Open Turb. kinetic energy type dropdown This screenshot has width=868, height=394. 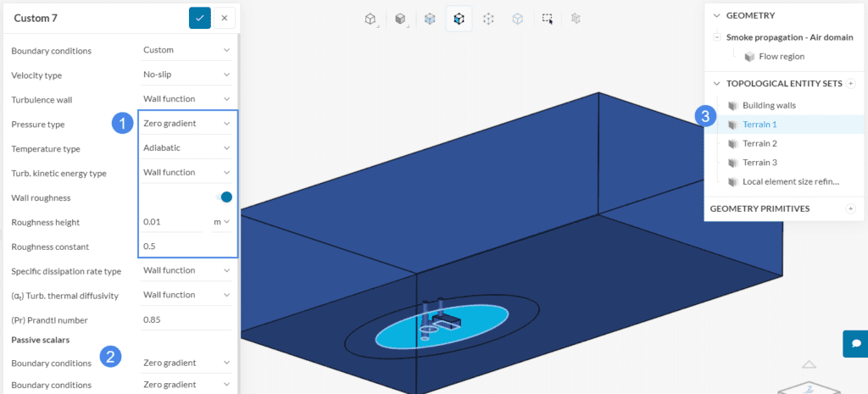click(186, 172)
